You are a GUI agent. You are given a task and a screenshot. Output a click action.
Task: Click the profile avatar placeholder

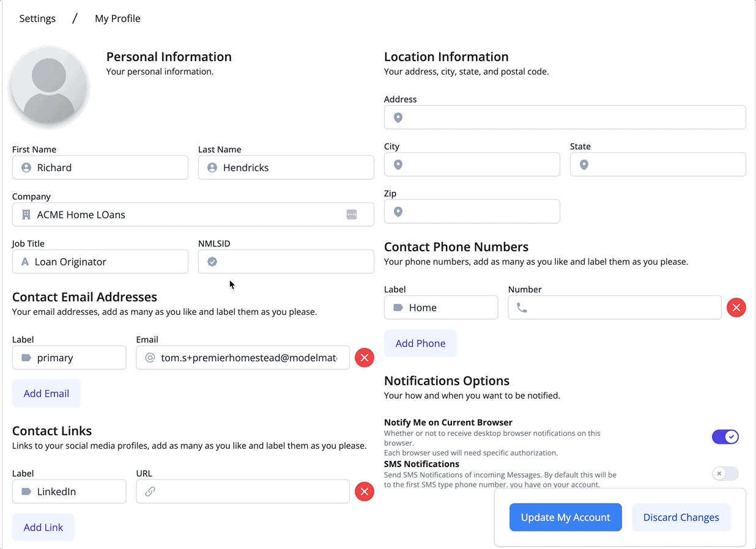[x=49, y=87]
